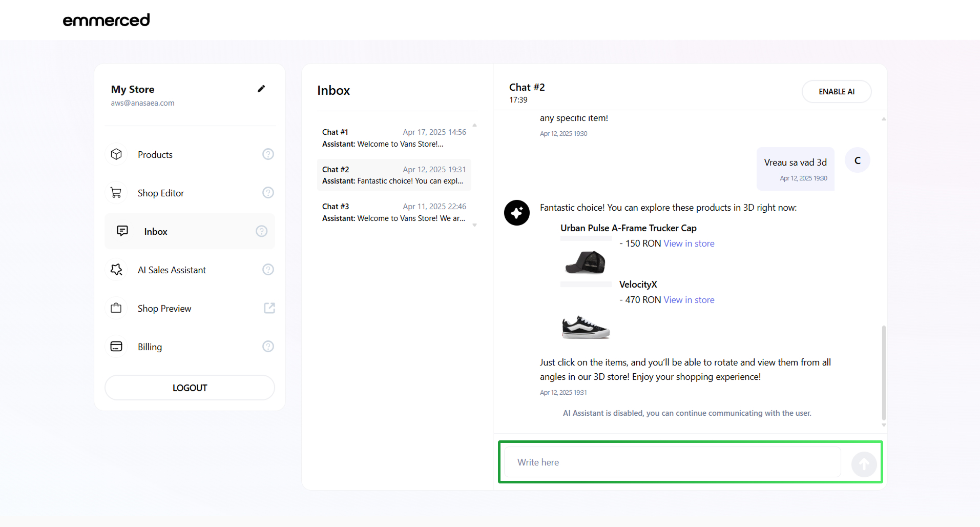This screenshot has width=980, height=527.
Task: Open the Products menu item
Action: (x=155, y=155)
